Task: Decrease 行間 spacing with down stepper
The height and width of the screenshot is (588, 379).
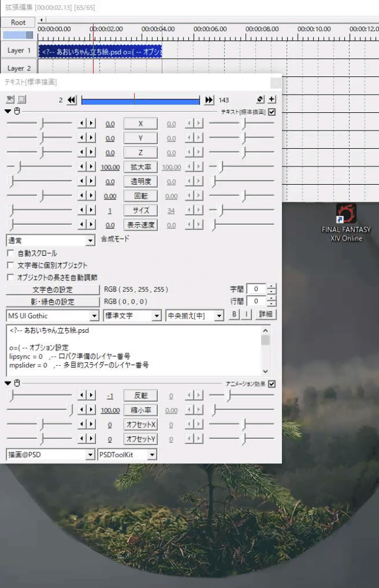Action: (271, 304)
